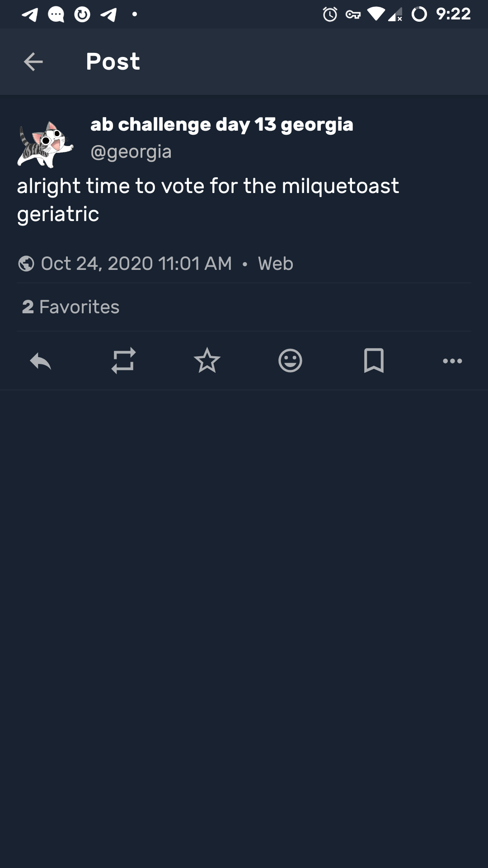Tap the first Telegram notification icon
This screenshot has width=488, height=868.
tap(30, 14)
